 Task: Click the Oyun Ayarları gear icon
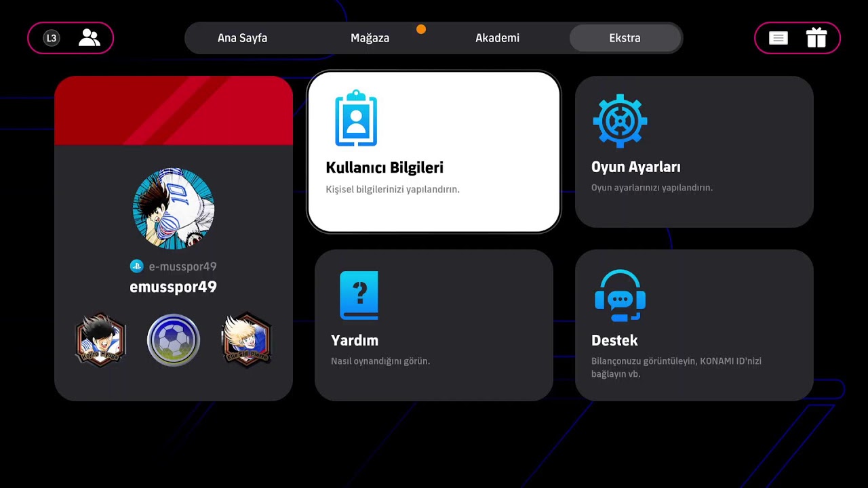[x=620, y=121]
